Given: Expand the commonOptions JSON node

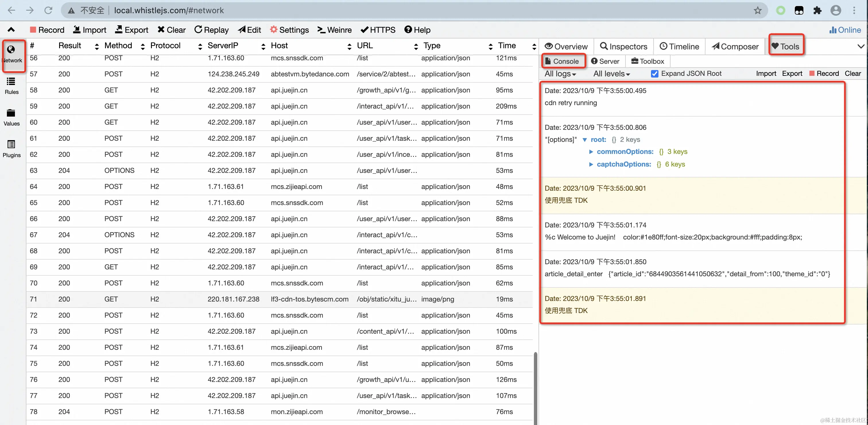Looking at the screenshot, I should 591,152.
